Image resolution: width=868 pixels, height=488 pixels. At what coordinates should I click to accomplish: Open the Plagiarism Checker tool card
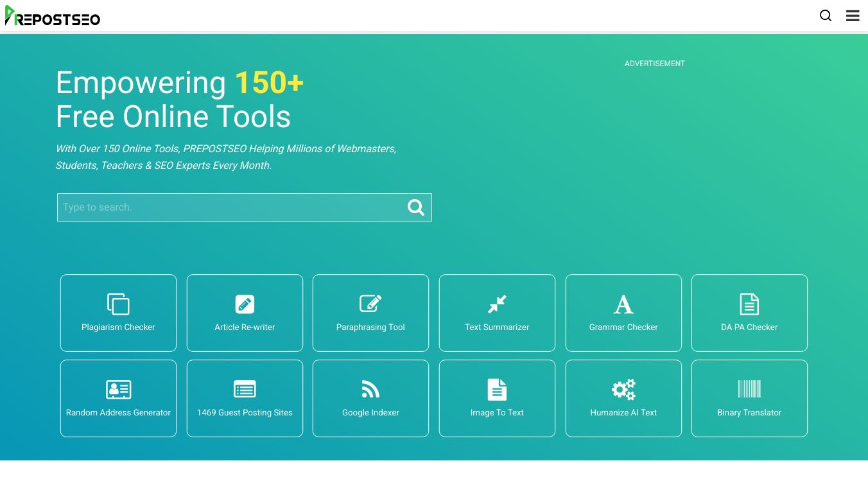[x=118, y=313]
